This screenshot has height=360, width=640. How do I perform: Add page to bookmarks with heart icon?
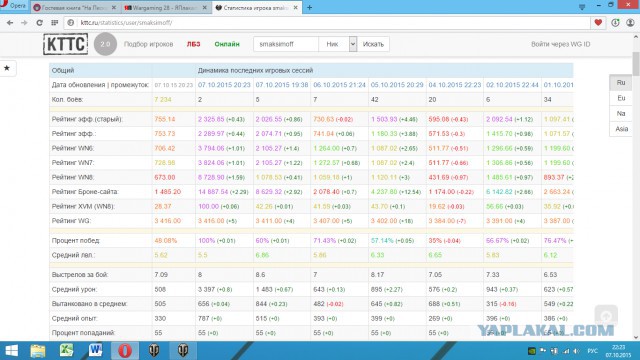(598, 23)
